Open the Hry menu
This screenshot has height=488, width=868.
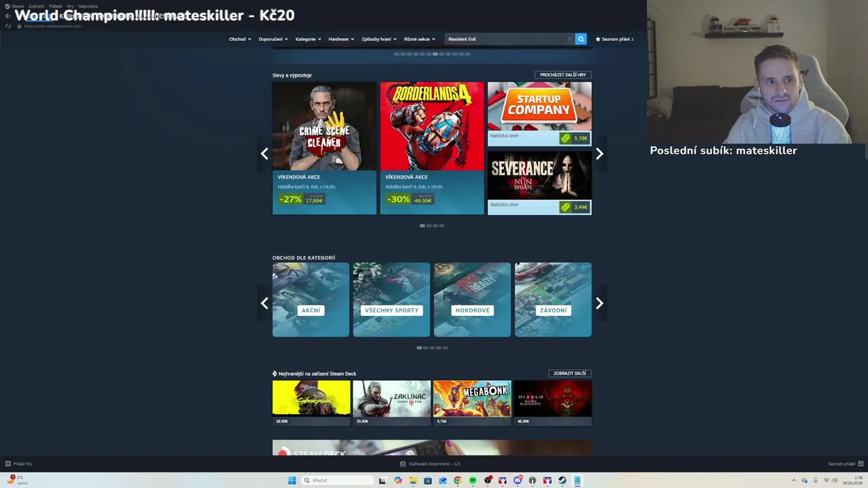70,6
